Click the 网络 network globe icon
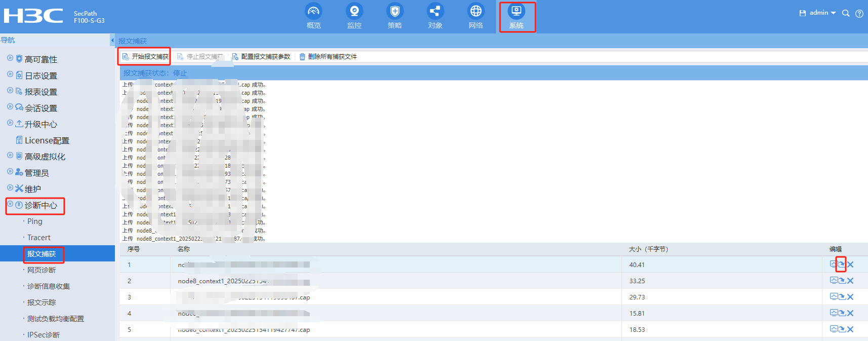This screenshot has height=341, width=868. tap(476, 12)
